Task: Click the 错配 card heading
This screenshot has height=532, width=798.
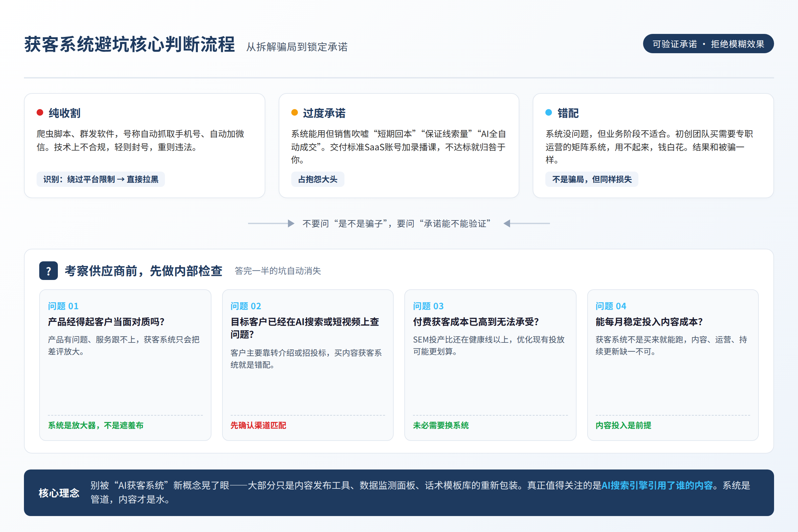Action: tap(568, 113)
